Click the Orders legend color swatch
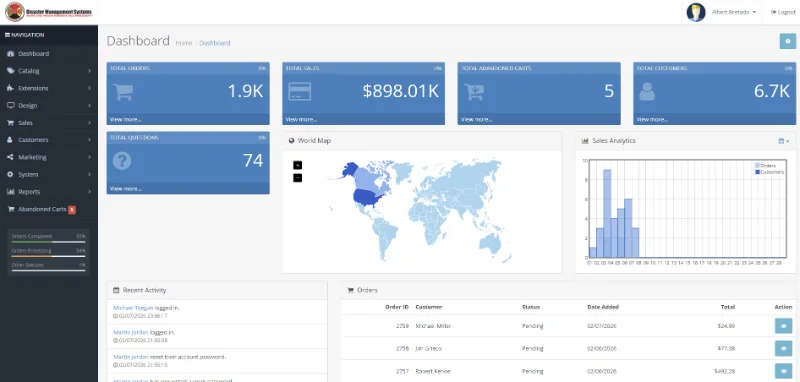The image size is (800, 382). [x=757, y=166]
